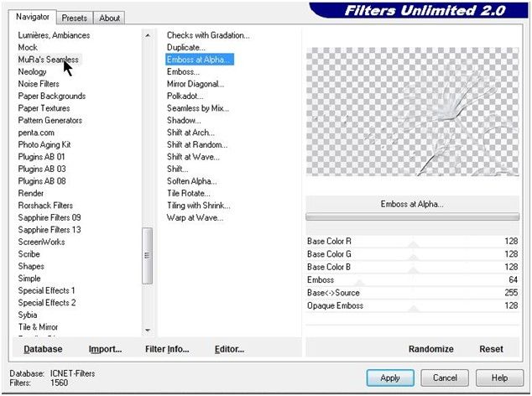Select Sapphire Filters 09 category
Screen dimensions: 532x396
(x=50, y=217)
